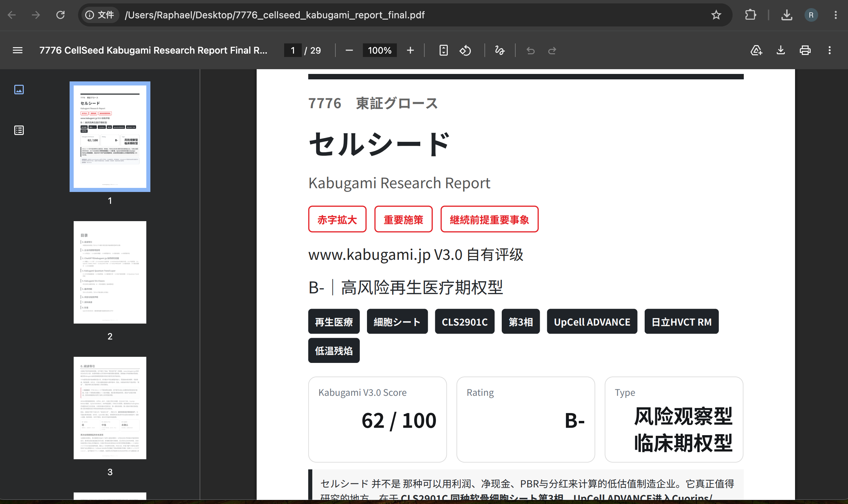The width and height of the screenshot is (848, 504).
Task: Click the Kabugami Research Report subtitle
Action: 399,183
